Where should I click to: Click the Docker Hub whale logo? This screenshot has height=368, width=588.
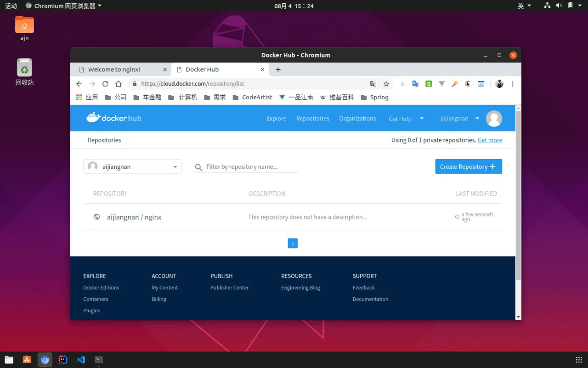tap(114, 118)
